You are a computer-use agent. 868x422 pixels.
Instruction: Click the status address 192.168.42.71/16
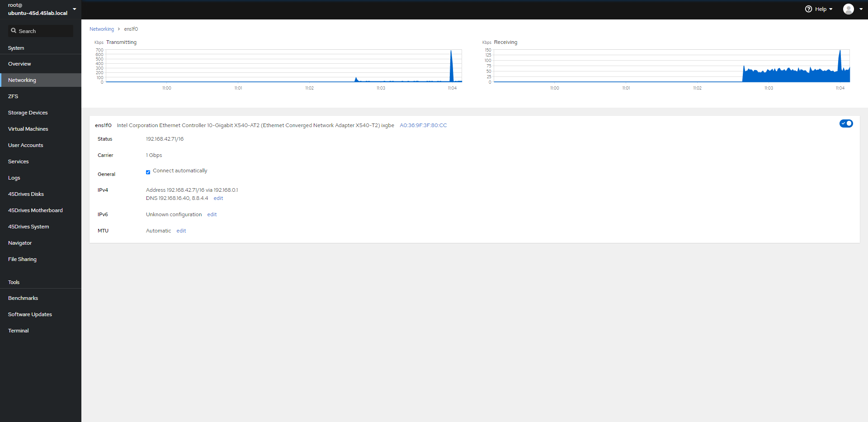pos(165,139)
